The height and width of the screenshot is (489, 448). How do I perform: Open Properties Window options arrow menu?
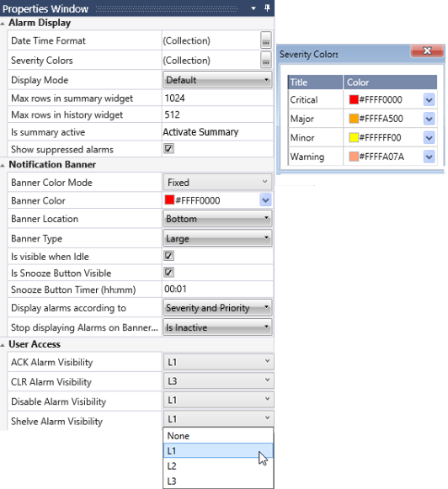[x=253, y=8]
